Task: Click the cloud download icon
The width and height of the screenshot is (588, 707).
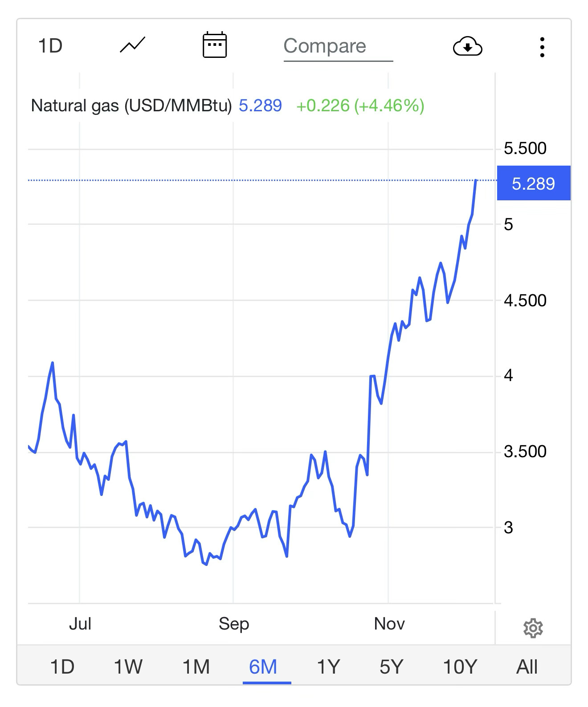Action: (467, 46)
